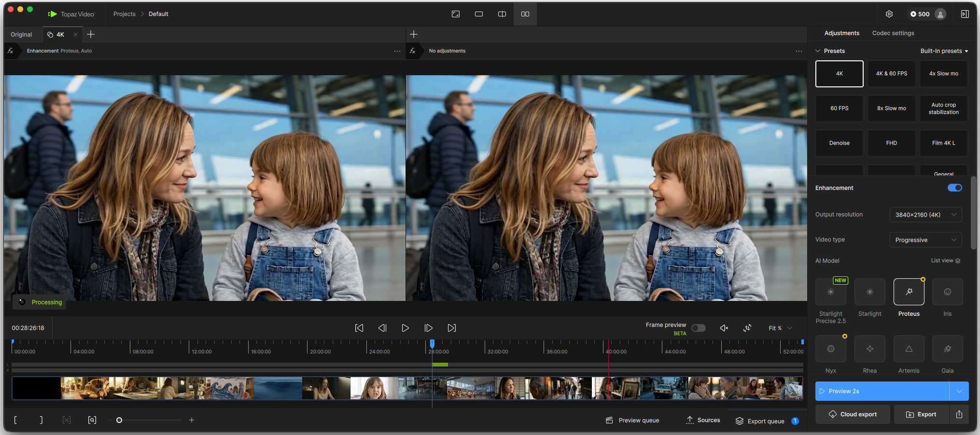This screenshot has height=435, width=980.
Task: Switch to the Original tab
Action: click(x=21, y=34)
